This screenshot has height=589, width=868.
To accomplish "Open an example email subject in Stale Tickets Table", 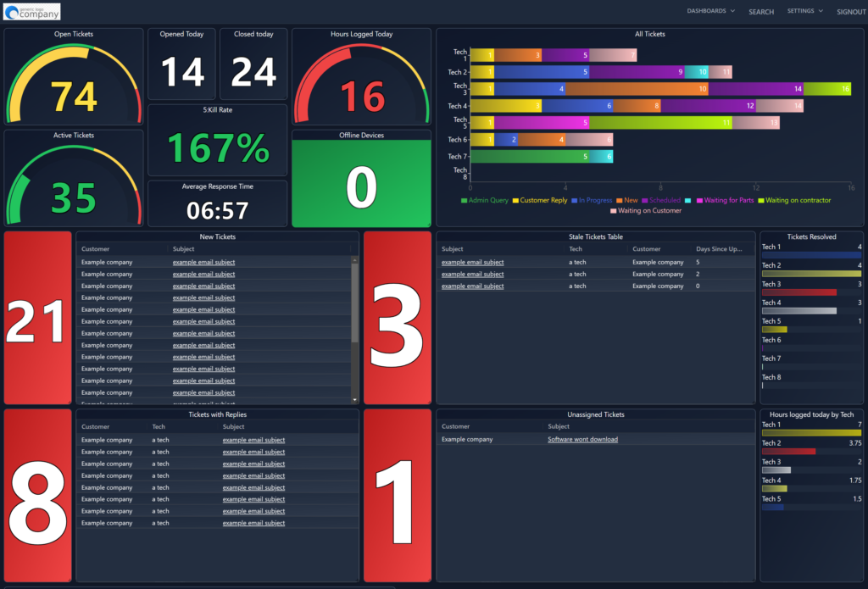I will [472, 262].
